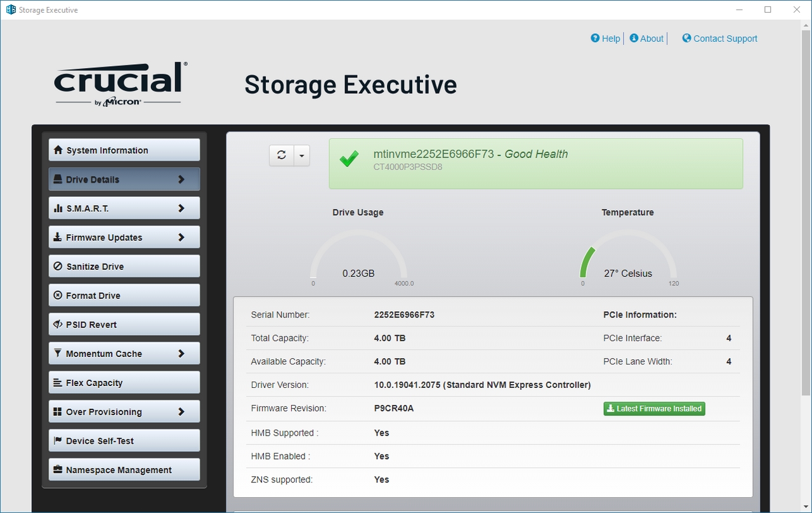Screen dimensions: 812x513
Task: Expand the S.M.A.R.T. chevron
Action: [181, 208]
